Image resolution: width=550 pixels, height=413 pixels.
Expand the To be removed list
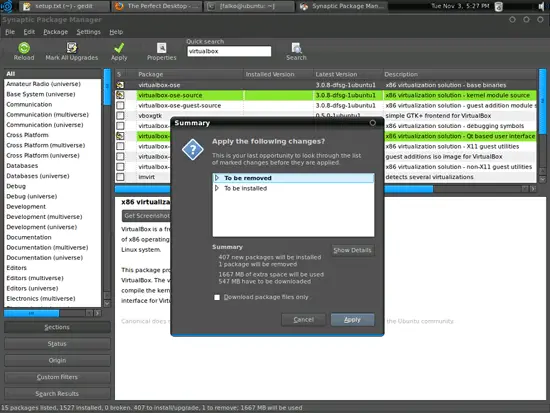[x=217, y=178]
